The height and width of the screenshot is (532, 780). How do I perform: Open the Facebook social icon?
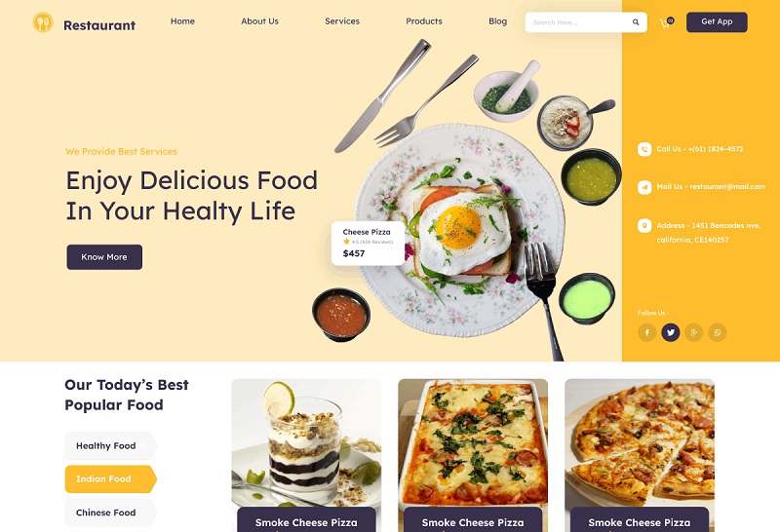(647, 332)
